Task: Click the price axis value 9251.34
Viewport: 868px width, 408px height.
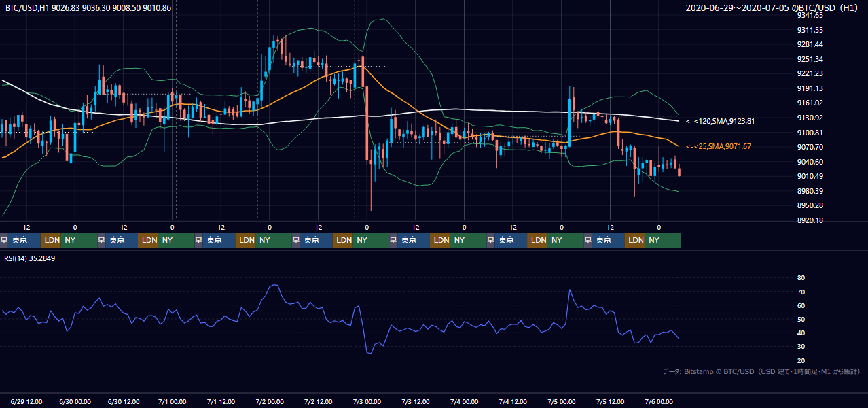Action: 810,59
